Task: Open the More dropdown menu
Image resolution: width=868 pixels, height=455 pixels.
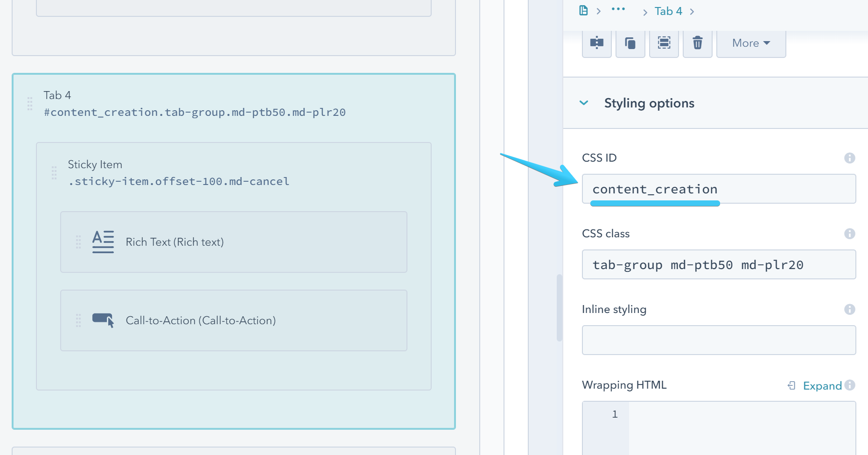Action: (750, 43)
